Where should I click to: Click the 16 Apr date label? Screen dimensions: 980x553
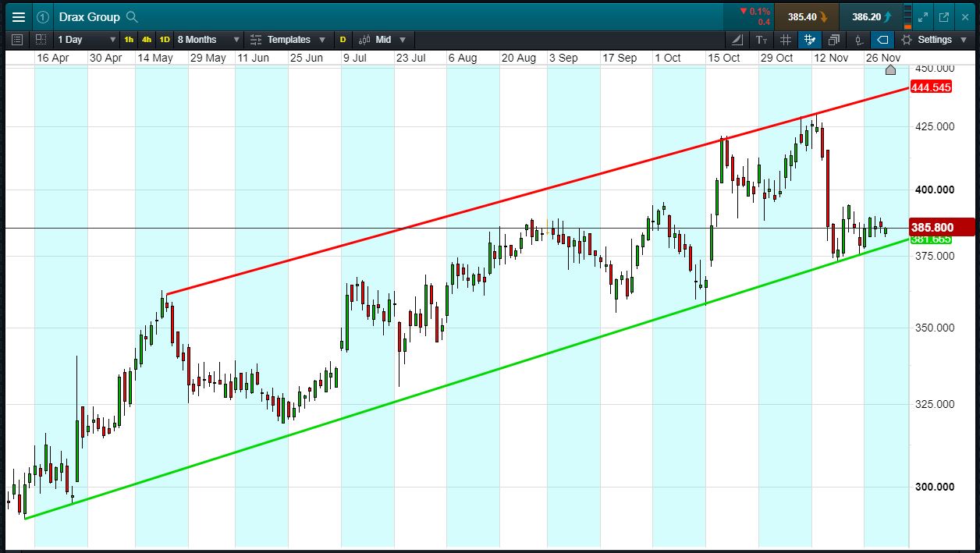click(x=53, y=58)
